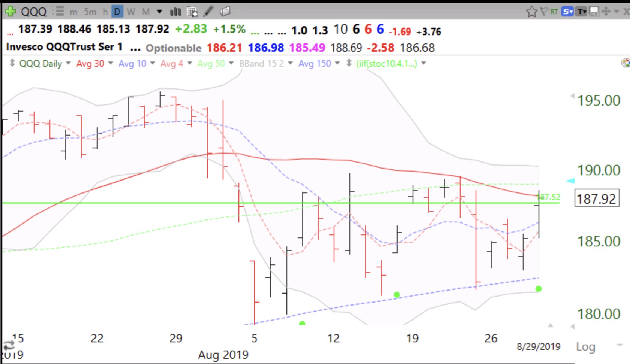
Task: Click the blue 186.98 Avg 10 value
Action: [266, 48]
